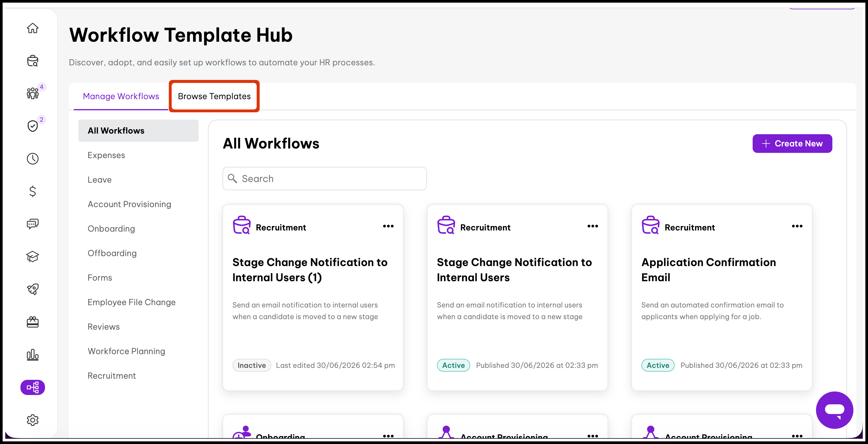Viewport: 868px width, 444px height.
Task: Open the clock time tracking icon
Action: (x=32, y=158)
